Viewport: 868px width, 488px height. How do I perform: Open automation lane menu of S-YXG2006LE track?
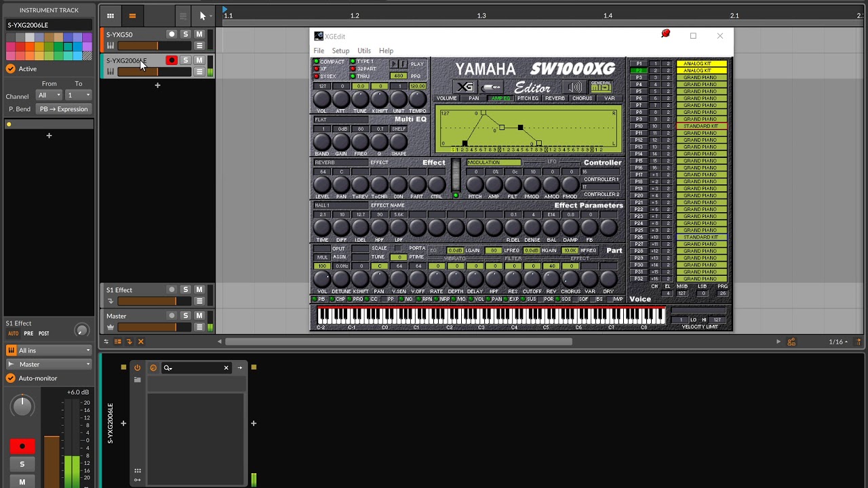[199, 72]
